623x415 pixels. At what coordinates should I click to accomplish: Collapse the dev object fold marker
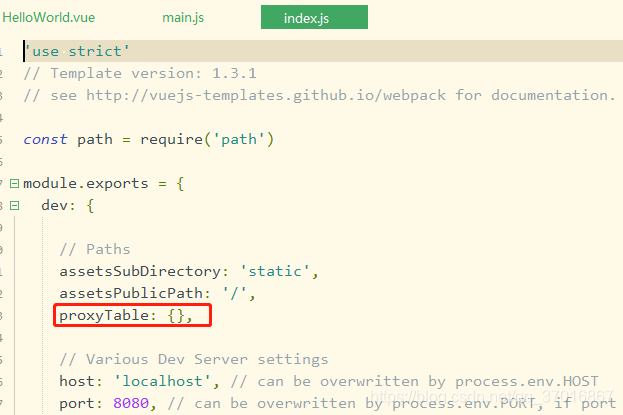(x=14, y=206)
